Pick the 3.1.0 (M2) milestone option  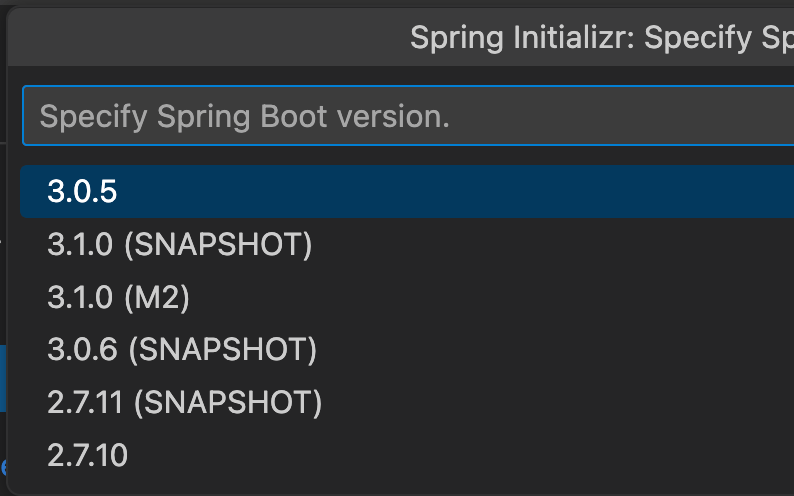click(407, 297)
